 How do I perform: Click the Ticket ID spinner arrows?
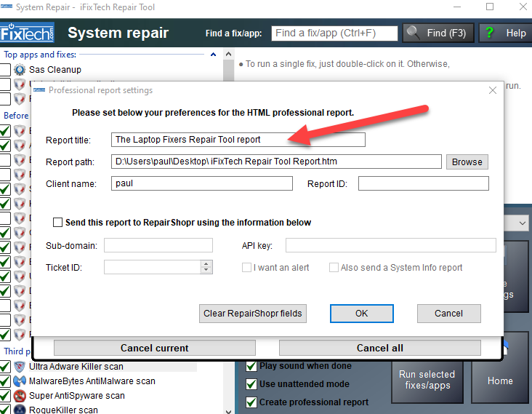click(x=206, y=267)
